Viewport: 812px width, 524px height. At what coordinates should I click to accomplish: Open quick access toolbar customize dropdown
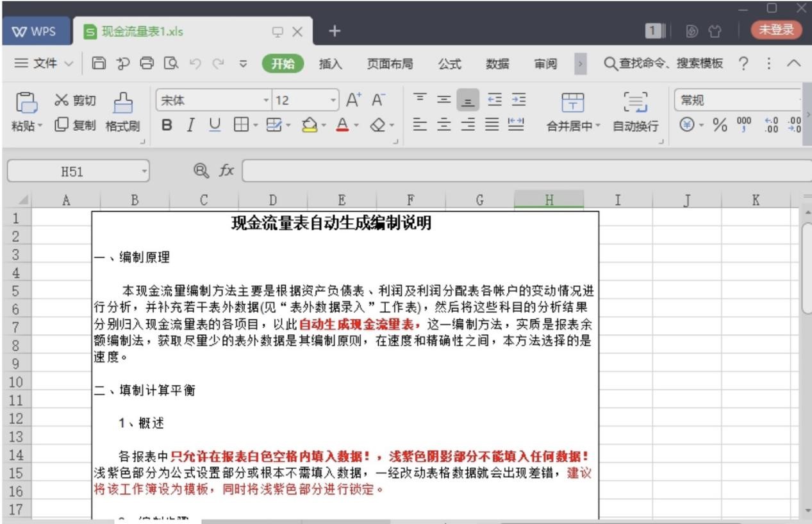point(242,64)
